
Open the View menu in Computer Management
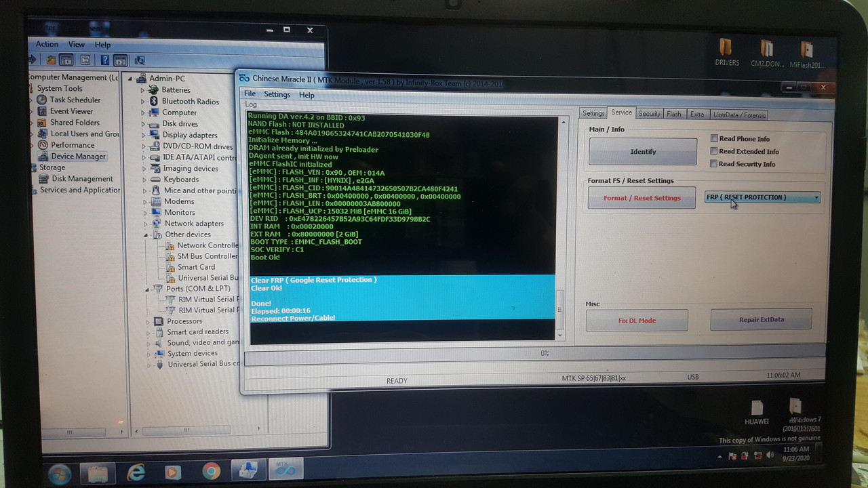coord(77,45)
